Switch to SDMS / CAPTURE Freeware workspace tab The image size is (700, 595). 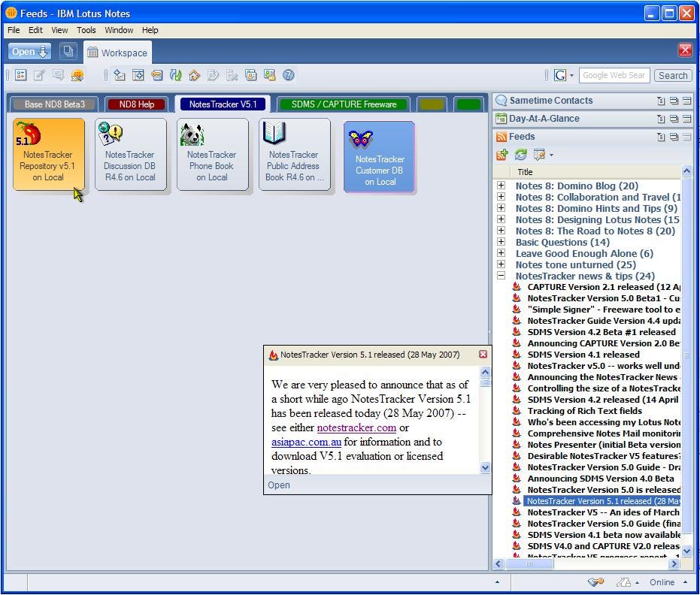click(x=344, y=104)
